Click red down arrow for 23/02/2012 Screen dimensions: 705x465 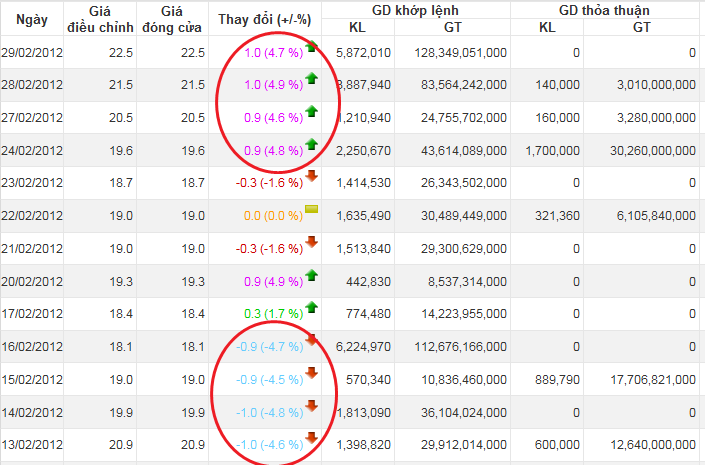point(312,176)
